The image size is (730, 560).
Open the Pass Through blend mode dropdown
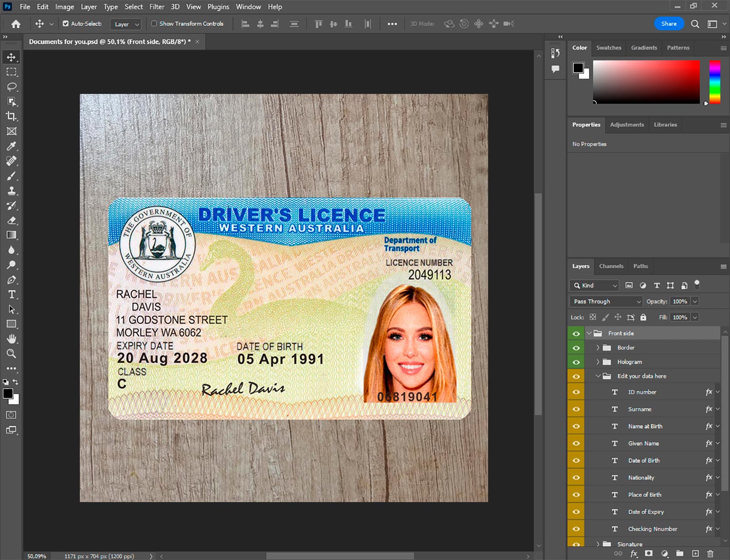coord(606,301)
